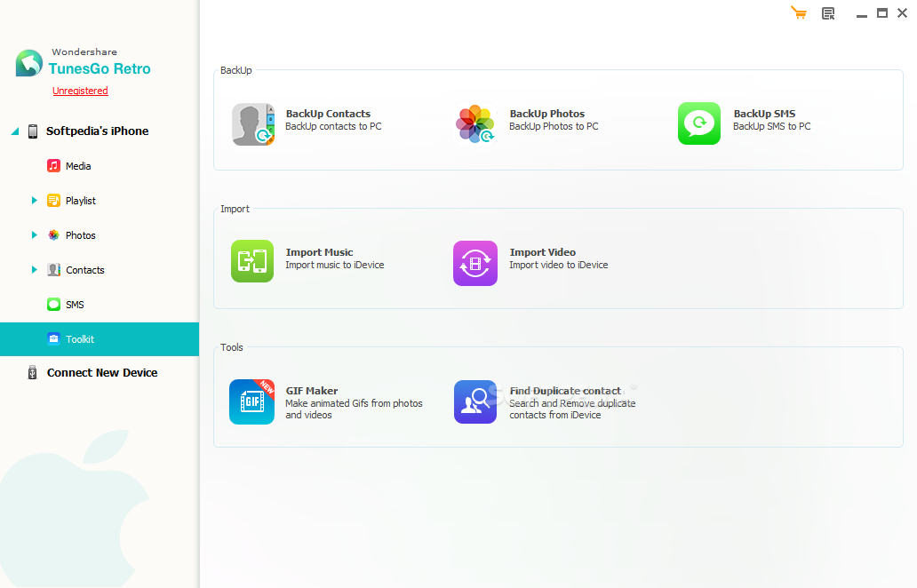Screen dimensions: 917x588
Task: Click the TunesGo Retro logo icon
Action: pyautogui.click(x=29, y=63)
